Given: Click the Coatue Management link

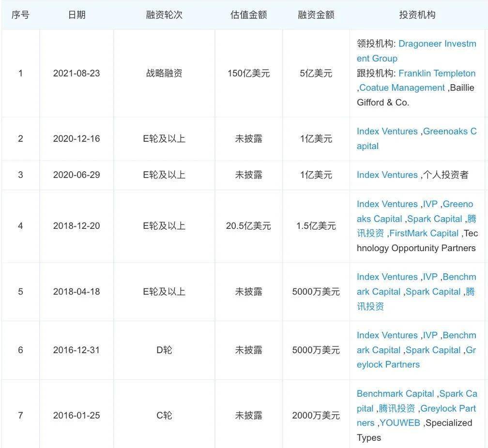Looking at the screenshot, I should (x=402, y=88).
